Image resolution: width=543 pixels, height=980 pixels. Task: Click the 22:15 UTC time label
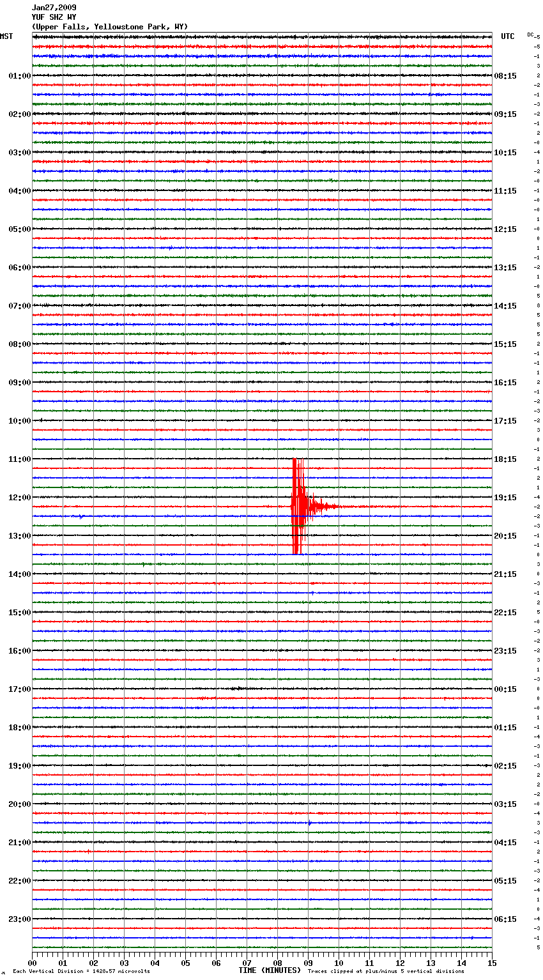505,613
